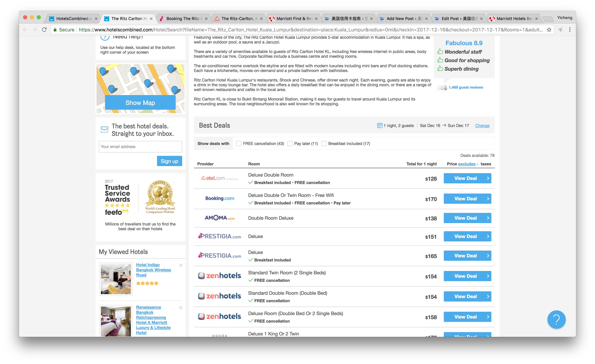Click the back navigation arrow

(25, 30)
